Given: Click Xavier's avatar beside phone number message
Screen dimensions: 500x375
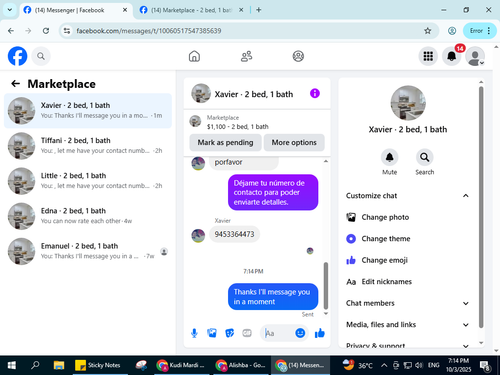Looking at the screenshot, I should click(x=198, y=236).
